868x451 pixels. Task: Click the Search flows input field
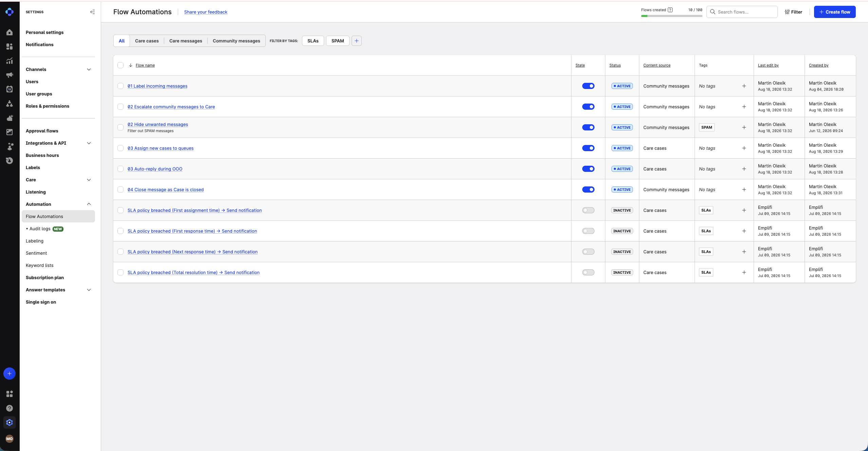(x=742, y=12)
